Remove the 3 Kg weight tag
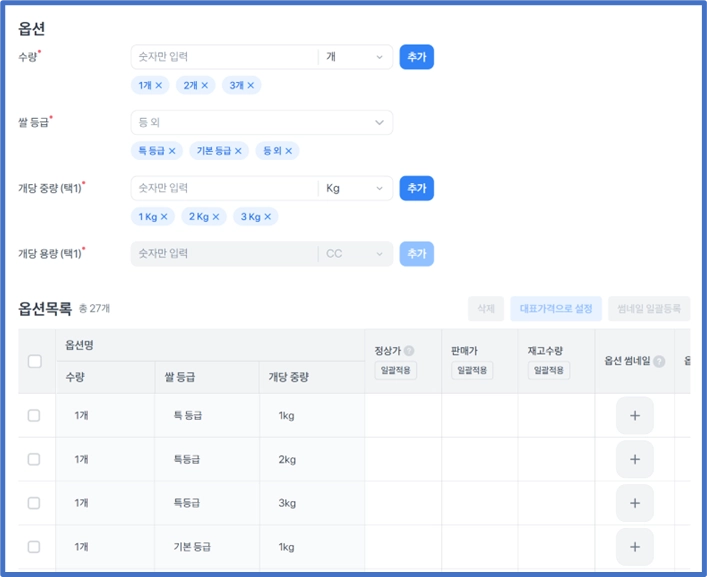Image resolution: width=707 pixels, height=577 pixels. pyautogui.click(x=268, y=217)
